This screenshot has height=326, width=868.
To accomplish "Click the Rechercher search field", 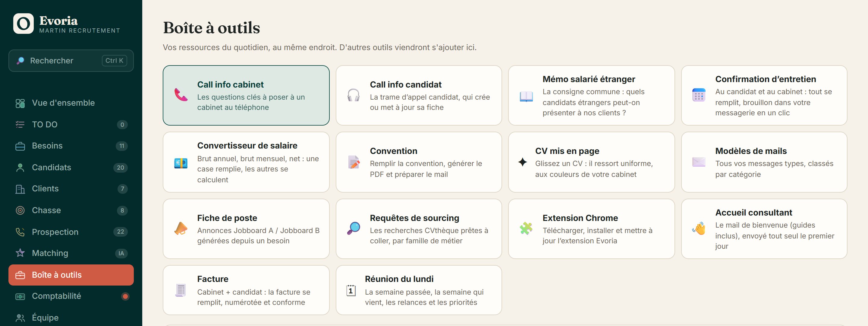I will [71, 60].
